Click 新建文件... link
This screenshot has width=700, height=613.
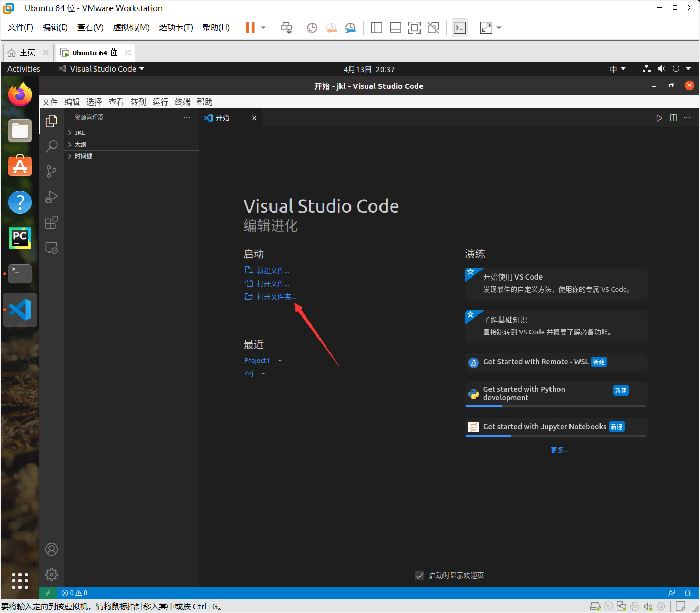[273, 271]
